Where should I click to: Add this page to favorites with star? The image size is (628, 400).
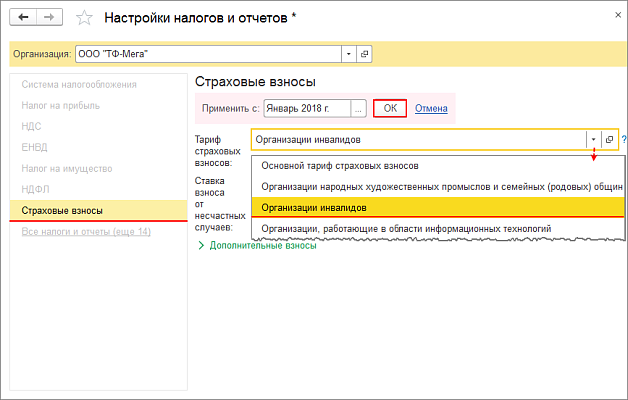85,18
